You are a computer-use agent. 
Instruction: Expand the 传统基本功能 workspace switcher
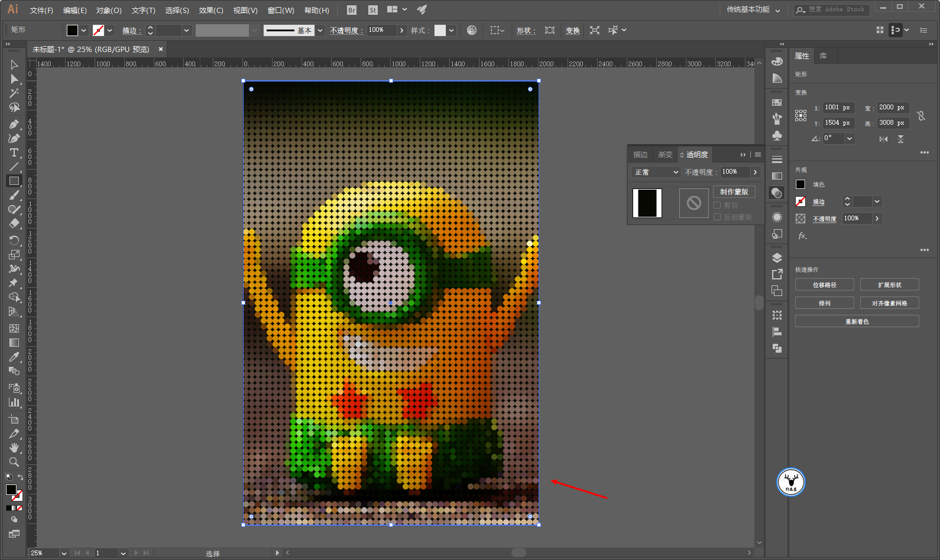[x=753, y=10]
